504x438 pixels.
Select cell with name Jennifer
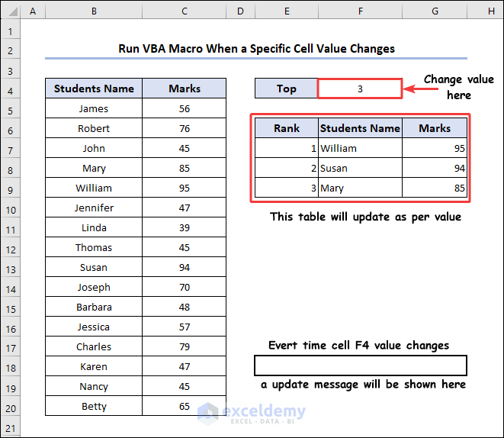click(94, 208)
